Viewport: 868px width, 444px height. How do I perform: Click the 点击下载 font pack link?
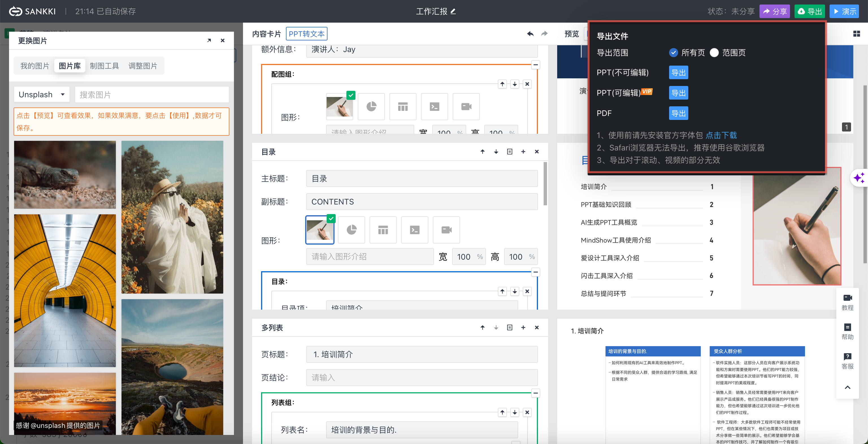721,135
